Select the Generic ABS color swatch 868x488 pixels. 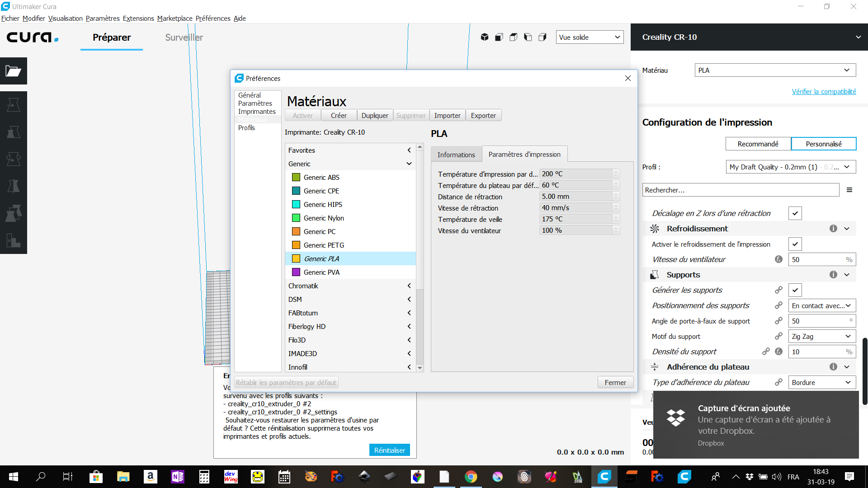click(296, 177)
